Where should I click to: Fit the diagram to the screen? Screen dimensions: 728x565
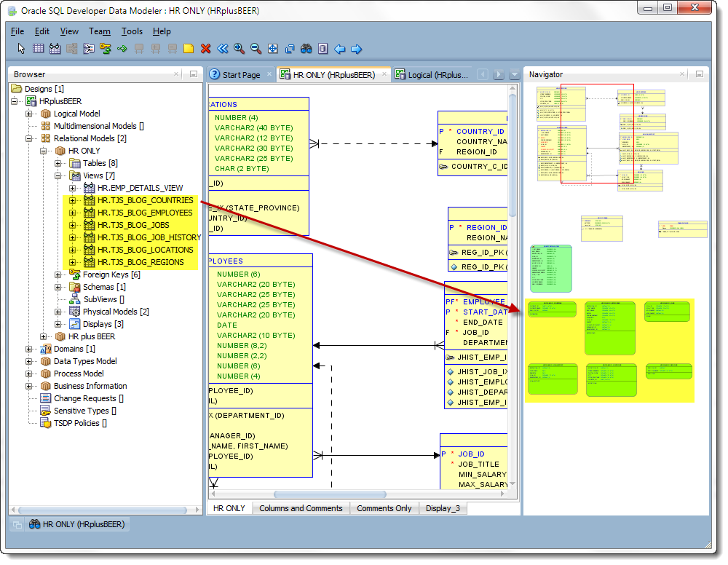[x=273, y=49]
